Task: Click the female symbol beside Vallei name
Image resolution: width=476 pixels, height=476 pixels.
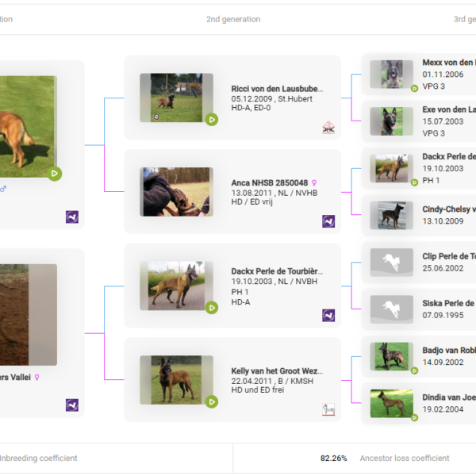Action: click(x=36, y=378)
